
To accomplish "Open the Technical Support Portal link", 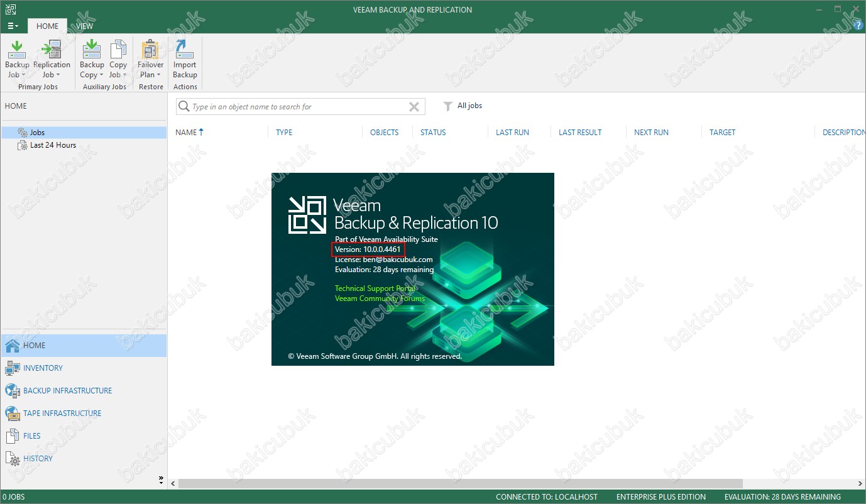I will click(x=375, y=288).
